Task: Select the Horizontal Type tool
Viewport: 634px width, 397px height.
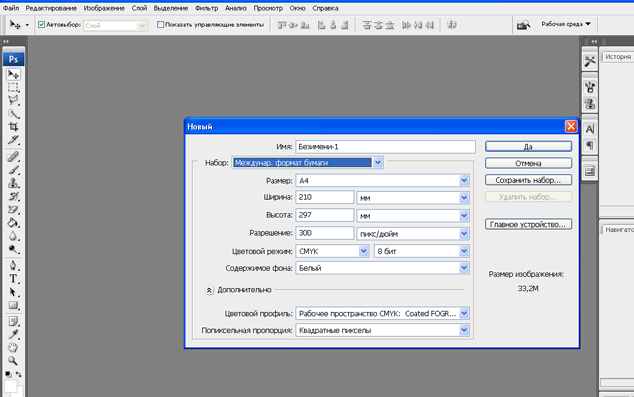Action: pos(13,279)
